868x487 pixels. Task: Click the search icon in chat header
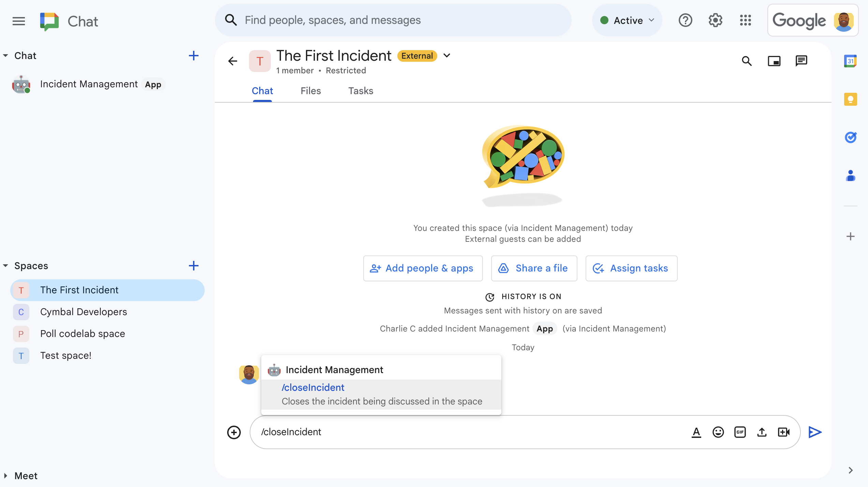(x=747, y=61)
